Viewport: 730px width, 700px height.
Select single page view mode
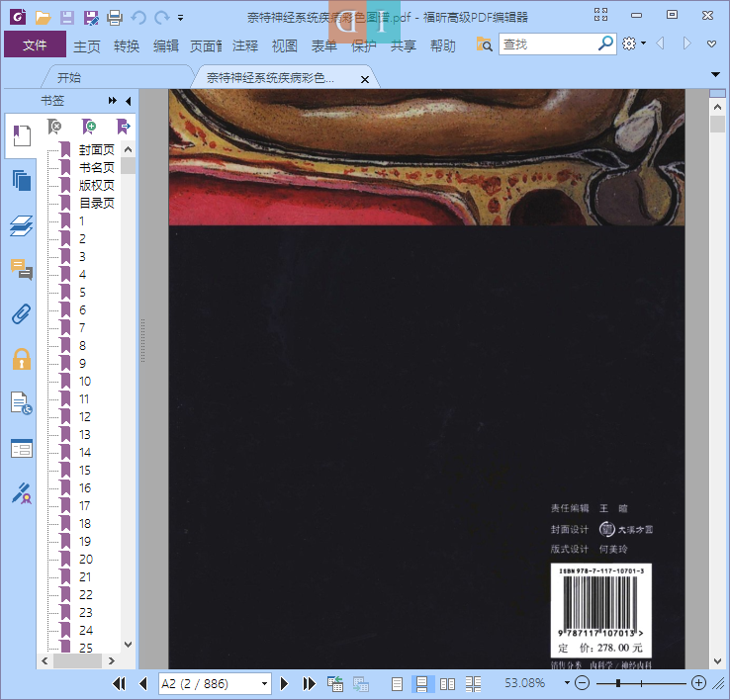click(397, 684)
